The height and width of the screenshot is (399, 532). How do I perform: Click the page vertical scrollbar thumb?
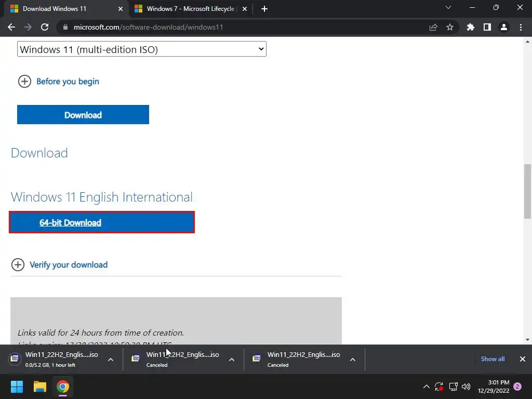527,192
